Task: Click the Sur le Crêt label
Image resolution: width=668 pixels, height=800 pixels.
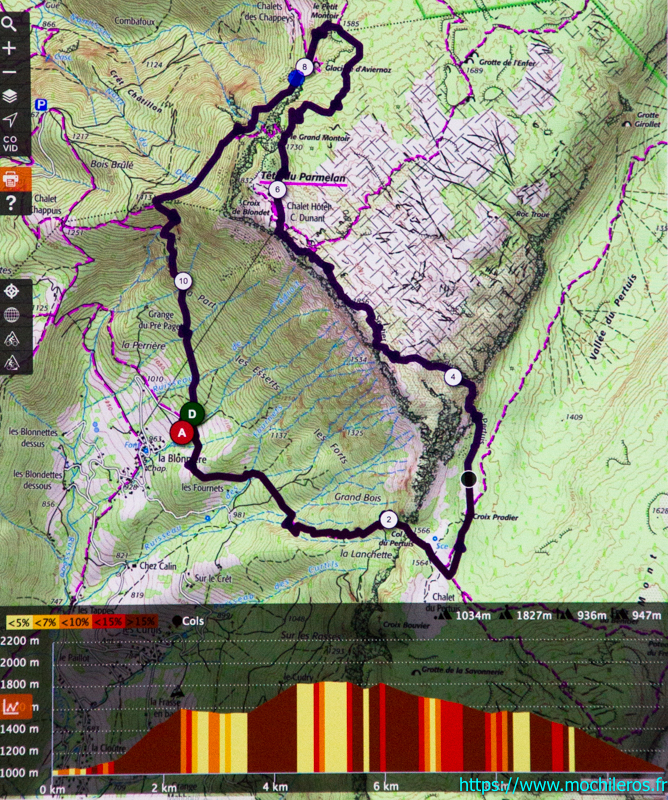Action: [213, 579]
